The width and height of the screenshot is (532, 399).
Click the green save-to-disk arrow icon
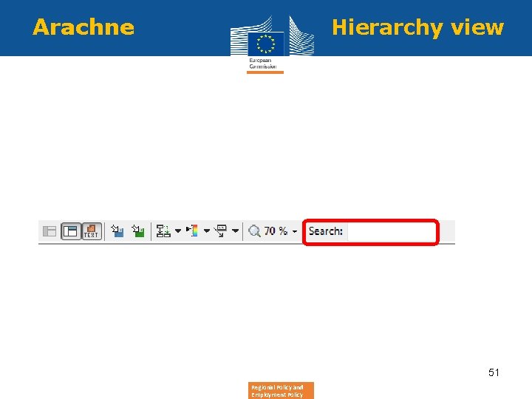click(138, 231)
